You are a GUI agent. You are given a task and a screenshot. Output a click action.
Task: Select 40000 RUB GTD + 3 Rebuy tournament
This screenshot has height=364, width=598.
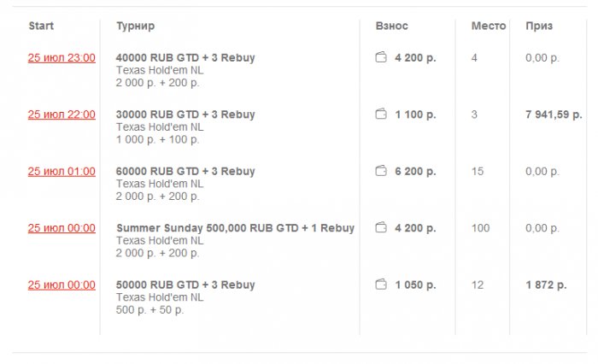pos(185,58)
